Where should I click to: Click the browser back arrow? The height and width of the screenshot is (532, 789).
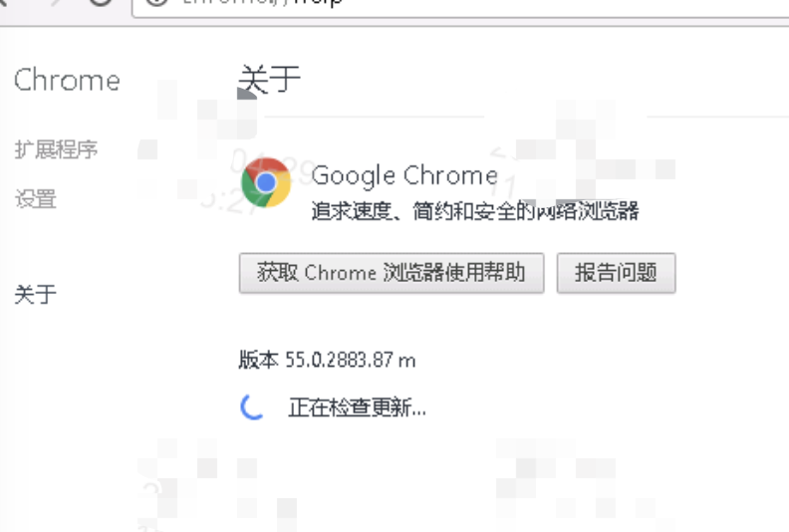[2, 2]
